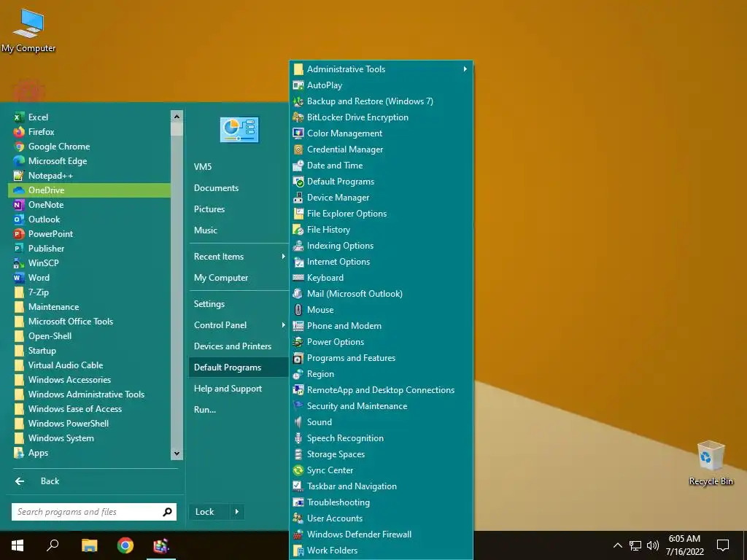Open Devices and Printers
The height and width of the screenshot is (560, 747).
click(239, 346)
